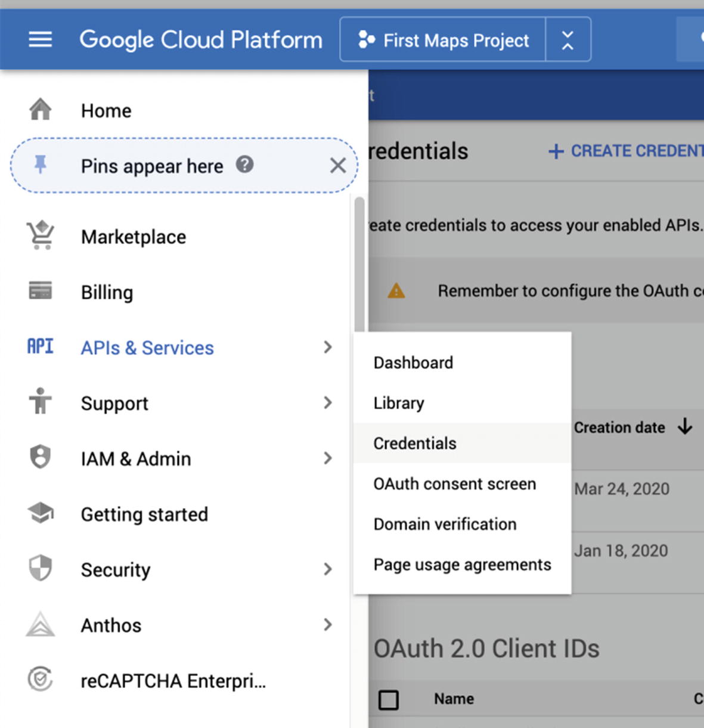Click the Pins appear here label
Screen dimensions: 704x728
point(152,166)
